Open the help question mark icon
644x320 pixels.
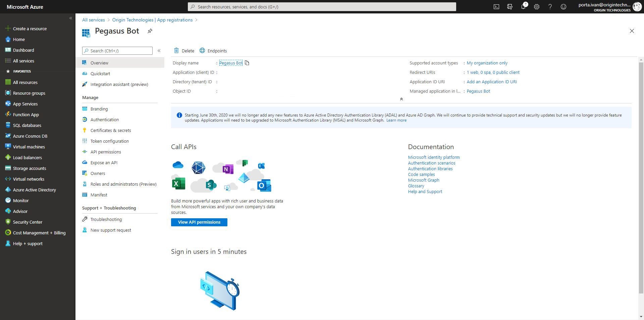pyautogui.click(x=550, y=7)
